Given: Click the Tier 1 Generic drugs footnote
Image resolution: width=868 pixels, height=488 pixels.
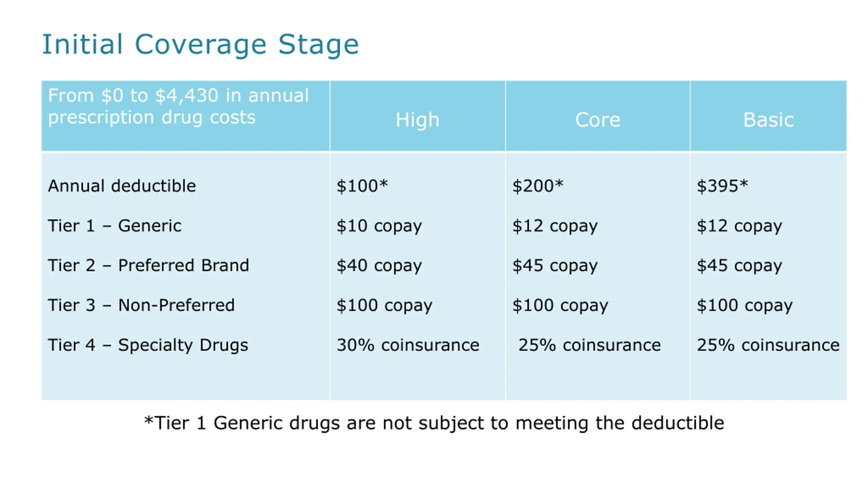Looking at the screenshot, I should pyautogui.click(x=434, y=423).
